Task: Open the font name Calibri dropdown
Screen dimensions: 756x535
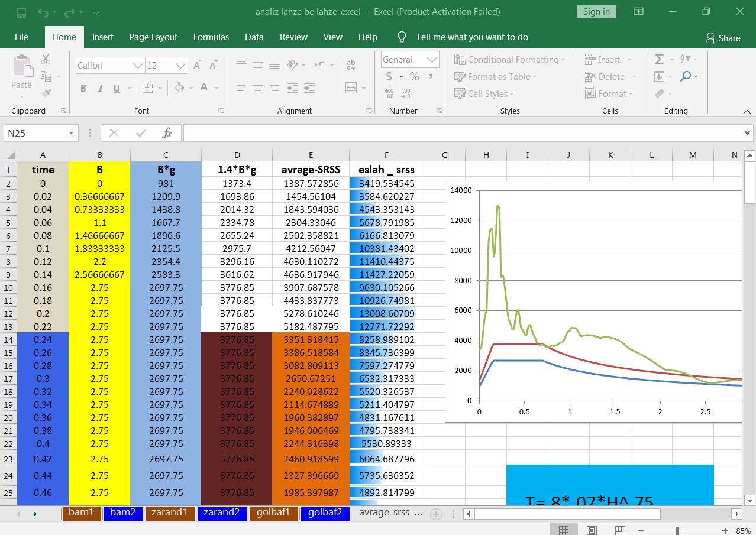Action: 138,66
